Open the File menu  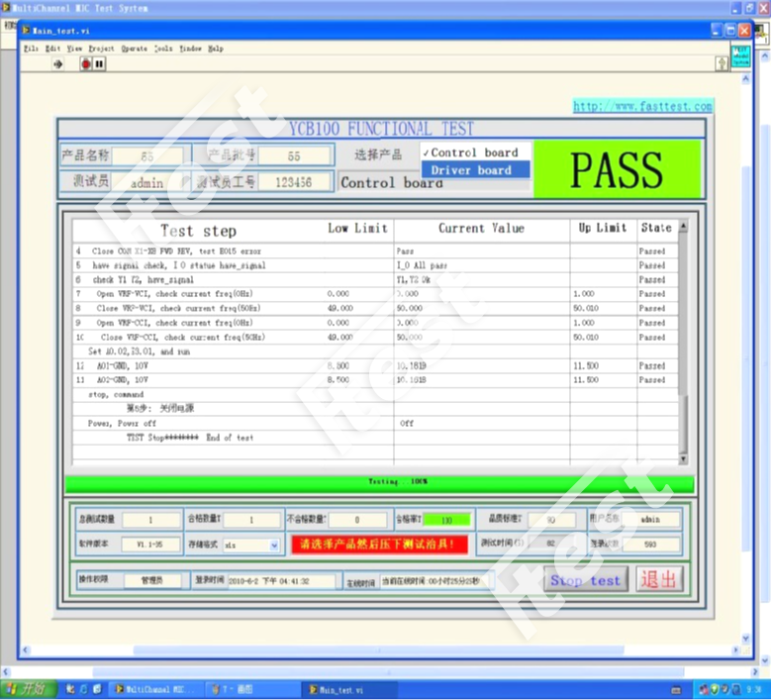(31, 48)
